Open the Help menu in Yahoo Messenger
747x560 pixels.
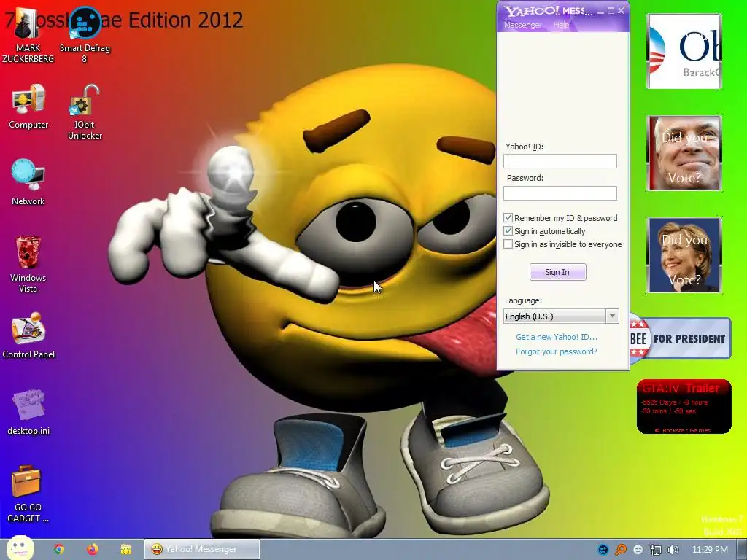pos(561,25)
